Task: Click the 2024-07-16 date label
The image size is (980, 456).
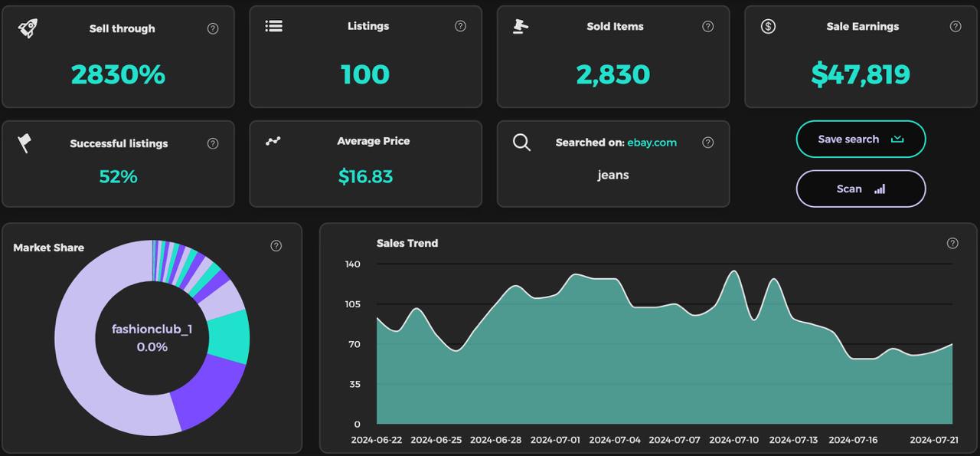Action: click(854, 440)
